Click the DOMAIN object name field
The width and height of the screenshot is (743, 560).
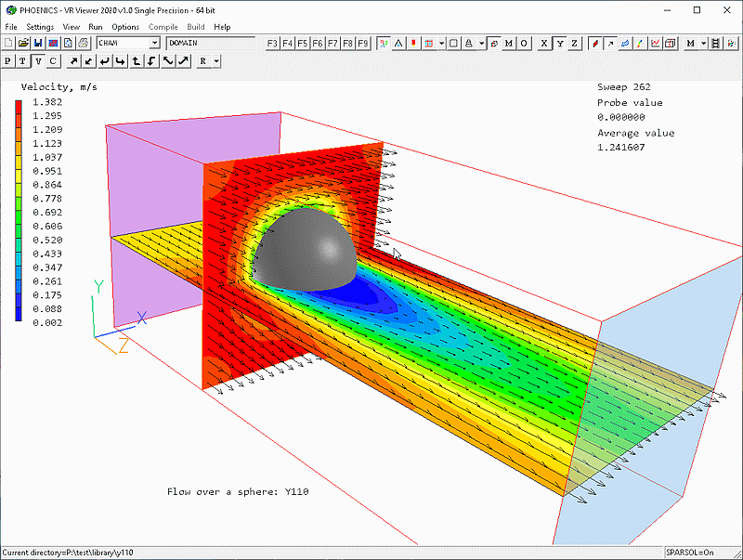(210, 43)
